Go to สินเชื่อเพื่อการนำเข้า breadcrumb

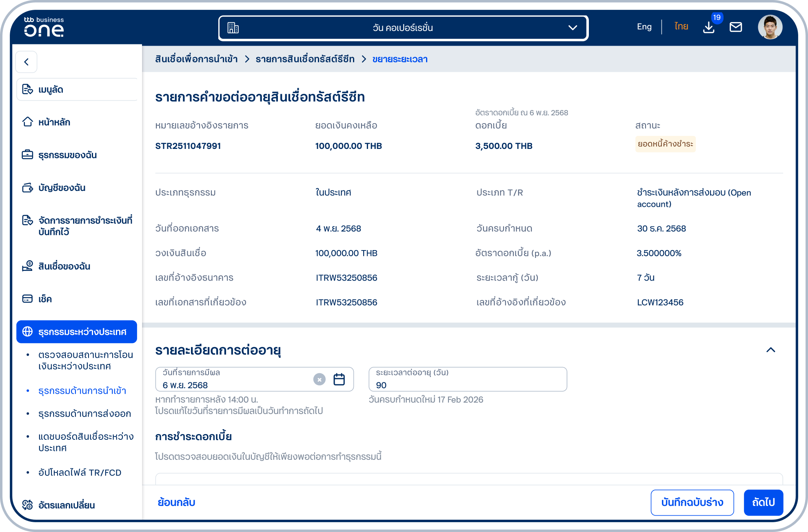tap(196, 59)
